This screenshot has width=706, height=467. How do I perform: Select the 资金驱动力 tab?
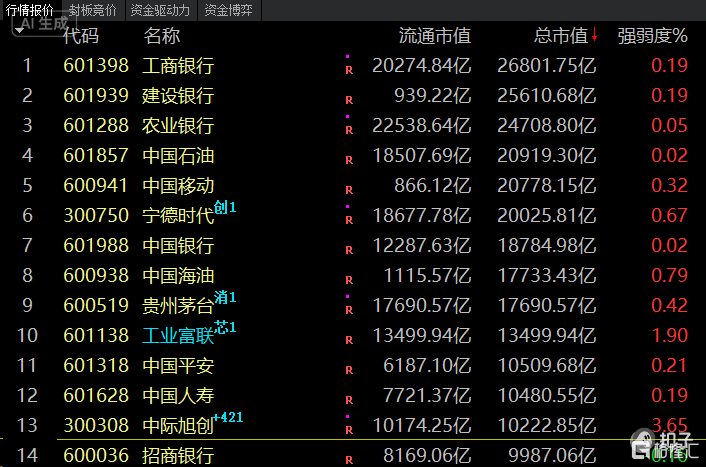[x=160, y=10]
